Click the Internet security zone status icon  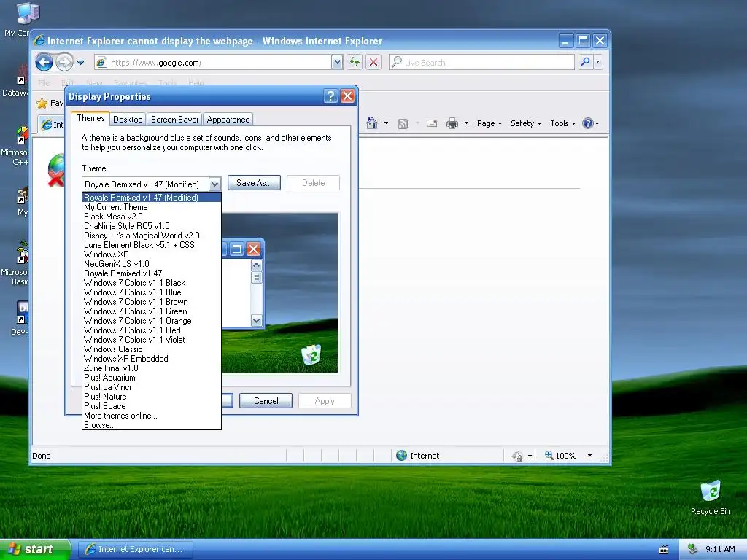tap(402, 456)
